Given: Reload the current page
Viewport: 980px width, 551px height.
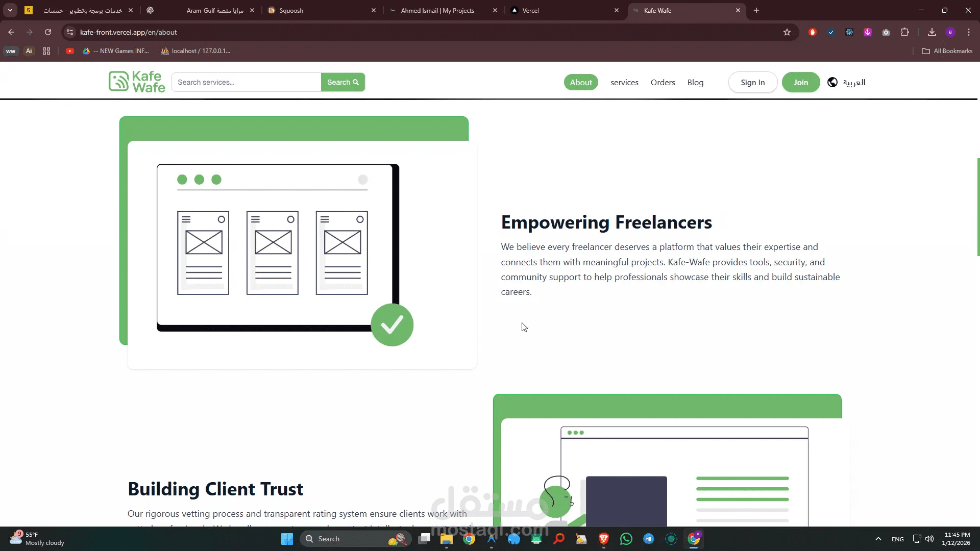Looking at the screenshot, I should point(48,32).
